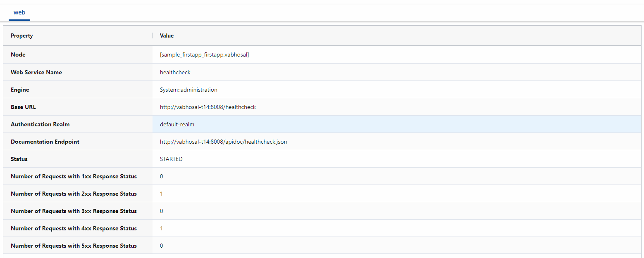Click the 5xx Response Status count value

(161, 246)
